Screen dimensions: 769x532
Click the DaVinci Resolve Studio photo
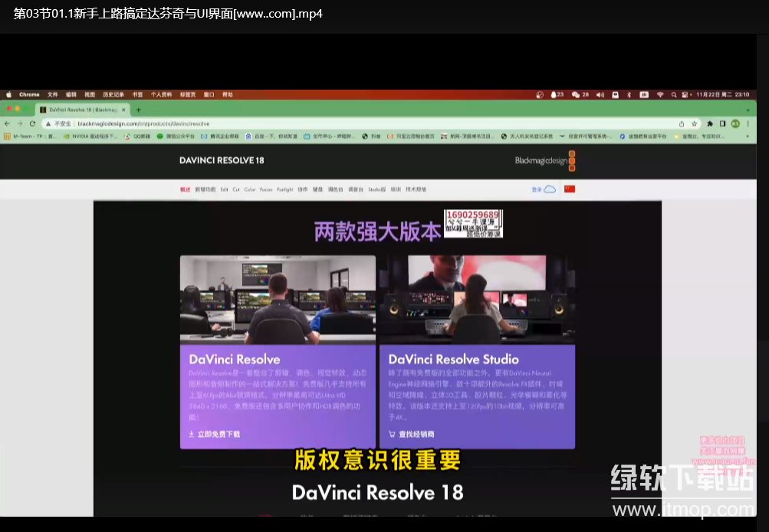477,300
